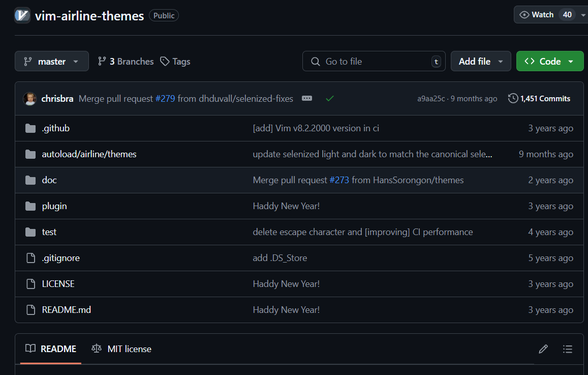Screen dimensions: 588x375
Task: Click folder icon beside autoload/airline/themes
Action: click(30, 154)
